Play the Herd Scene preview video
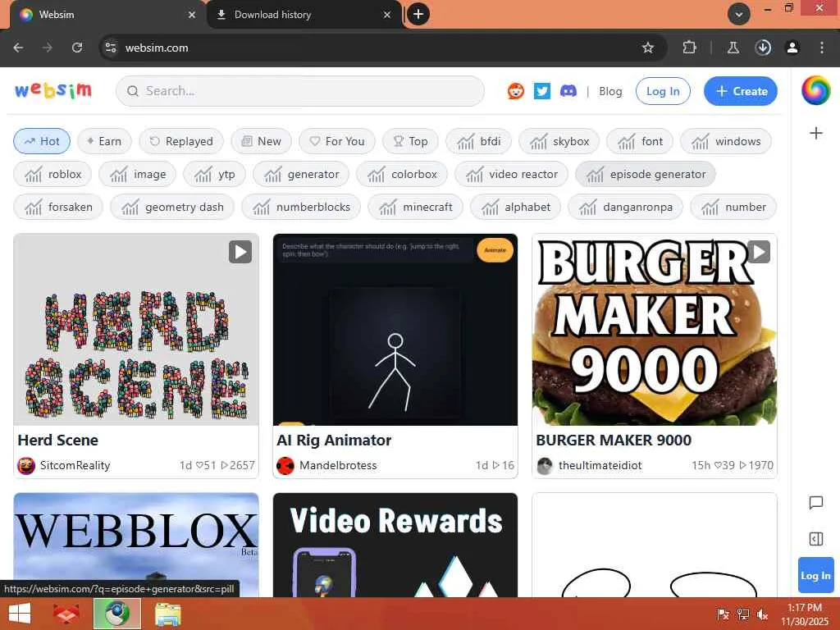The height and width of the screenshot is (630, 840). pyautogui.click(x=240, y=252)
